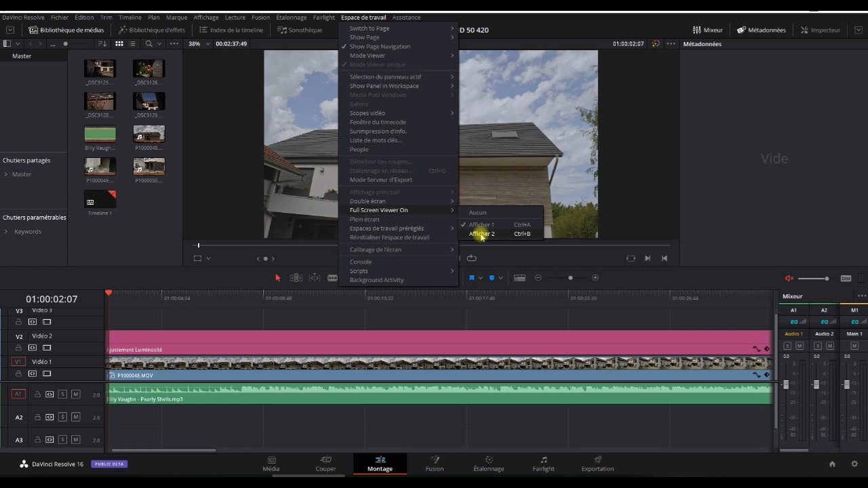
Task: Click the timeline zoom-in plus icon
Action: point(595,278)
